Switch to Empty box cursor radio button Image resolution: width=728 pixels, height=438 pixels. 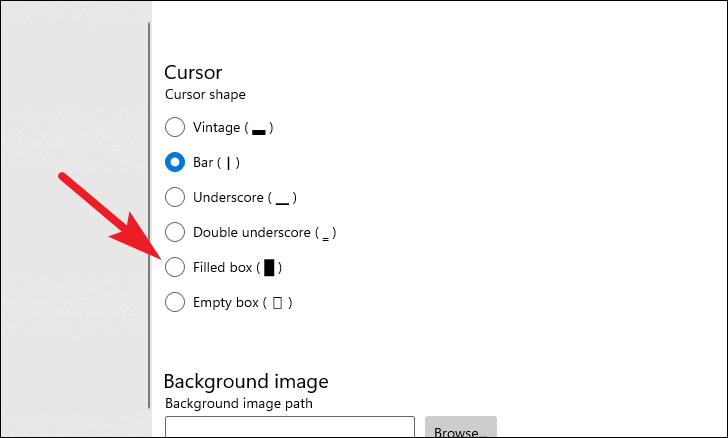(x=175, y=302)
